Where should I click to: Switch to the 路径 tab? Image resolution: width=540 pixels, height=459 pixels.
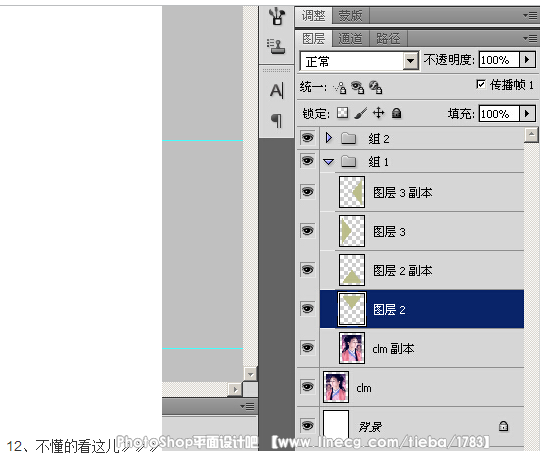click(388, 38)
